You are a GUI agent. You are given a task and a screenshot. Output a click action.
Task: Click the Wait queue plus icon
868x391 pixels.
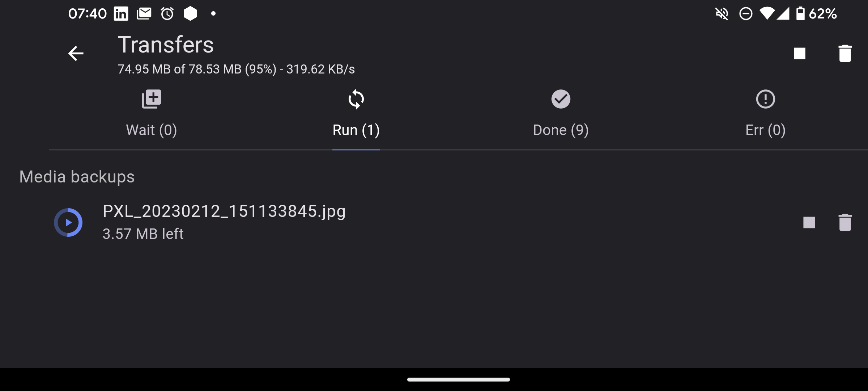click(x=152, y=99)
